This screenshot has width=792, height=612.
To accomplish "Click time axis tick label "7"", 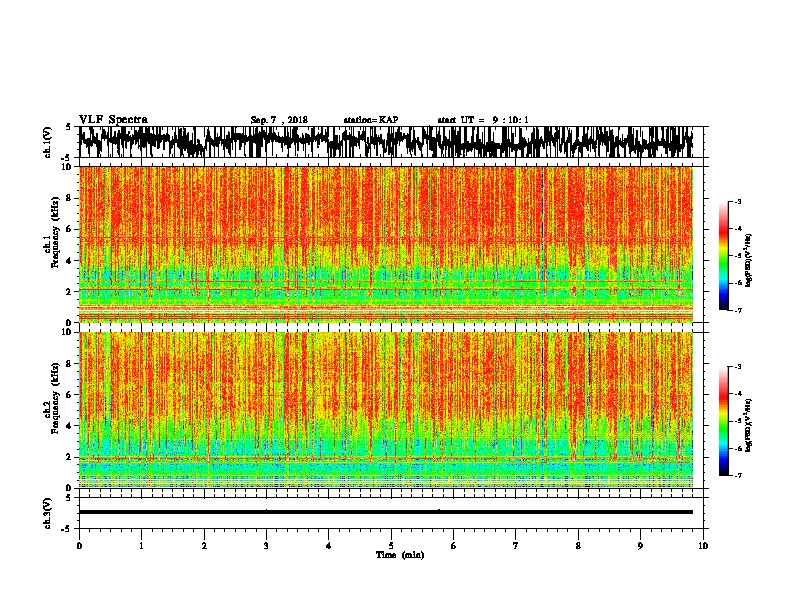I will tap(516, 546).
